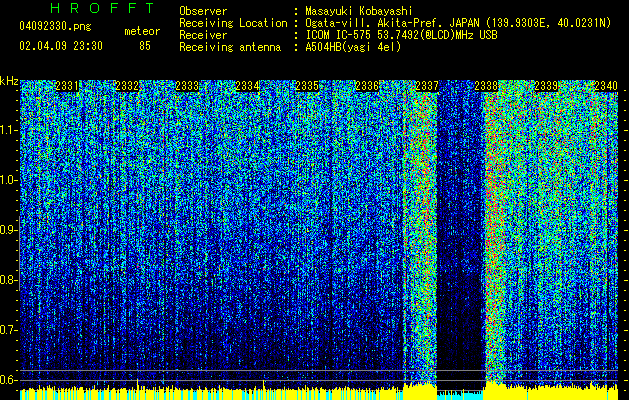Click the 0.9 frequency axis label
This screenshot has height=400, width=629.
click(x=9, y=230)
